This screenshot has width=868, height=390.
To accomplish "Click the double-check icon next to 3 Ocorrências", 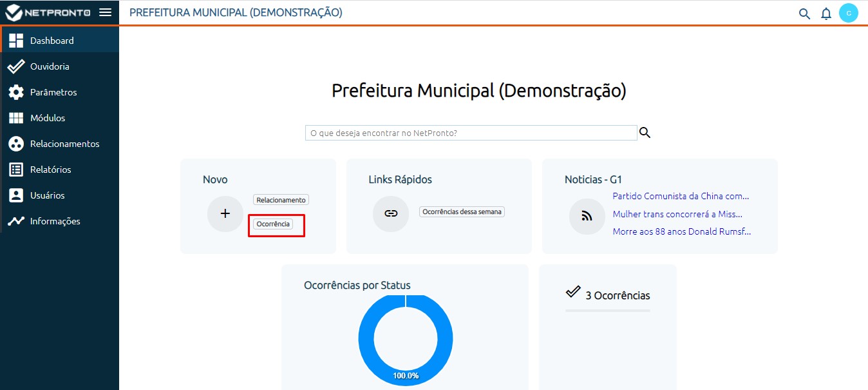I will click(x=573, y=292).
